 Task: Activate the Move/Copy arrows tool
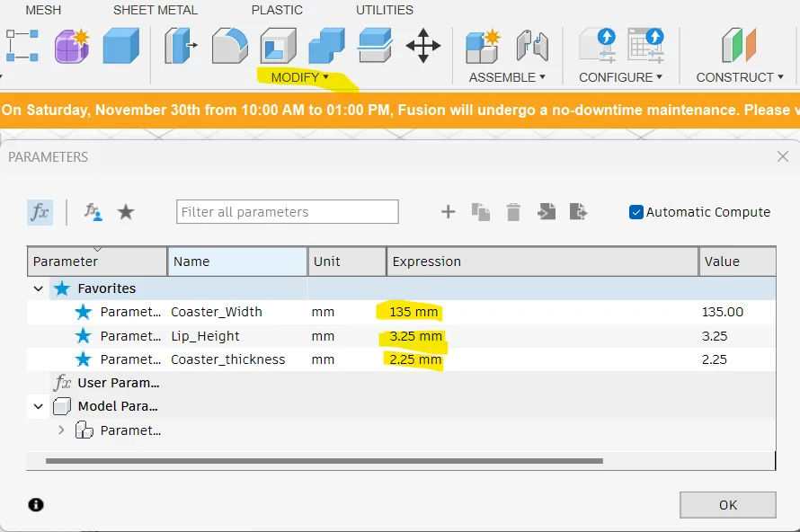tap(423, 46)
